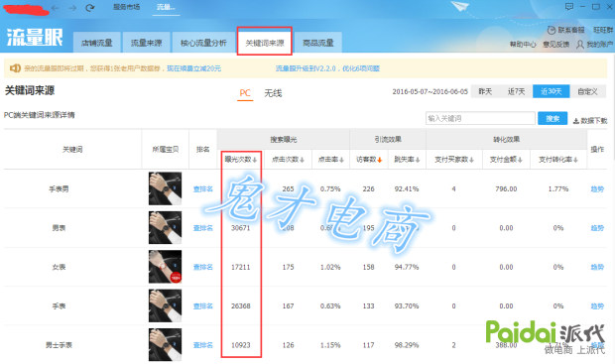This screenshot has height=364, width=615.
Task: Focus the 输入关键词 search field
Action: tap(480, 118)
